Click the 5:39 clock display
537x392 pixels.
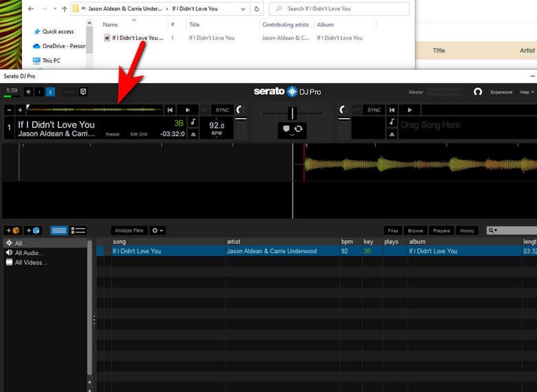[x=12, y=91]
